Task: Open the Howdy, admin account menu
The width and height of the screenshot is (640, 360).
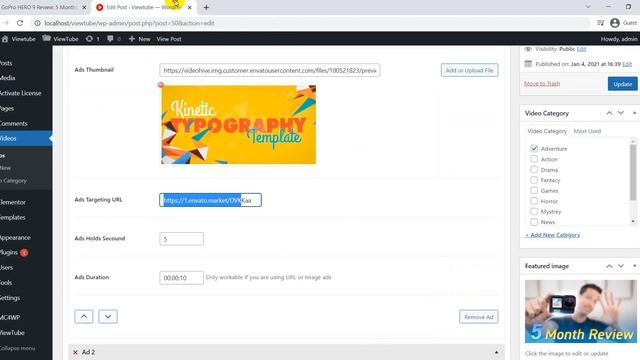Action: [x=619, y=39]
